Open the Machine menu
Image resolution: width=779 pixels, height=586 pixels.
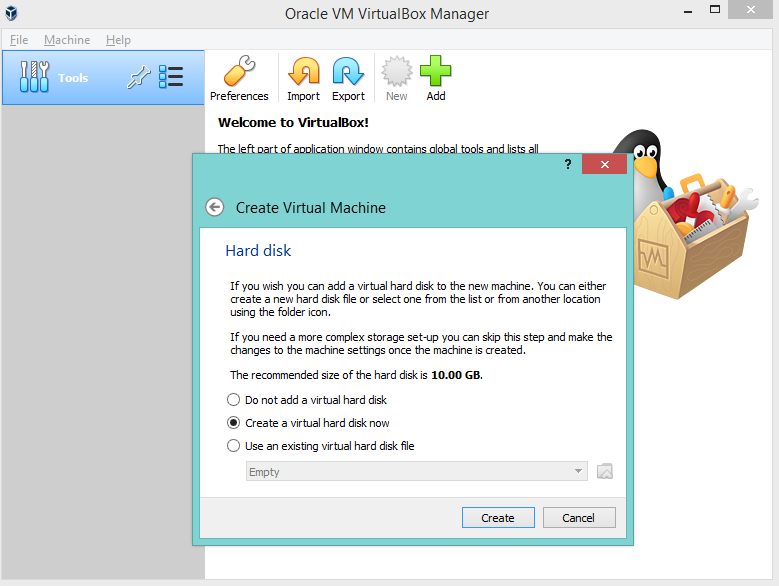(67, 40)
